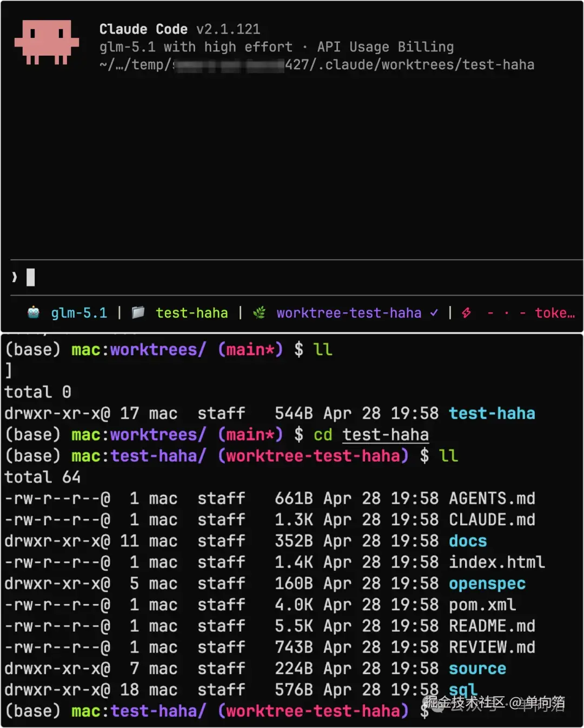Click the pink Claude Code mascot logo
584x728 pixels.
point(47,42)
